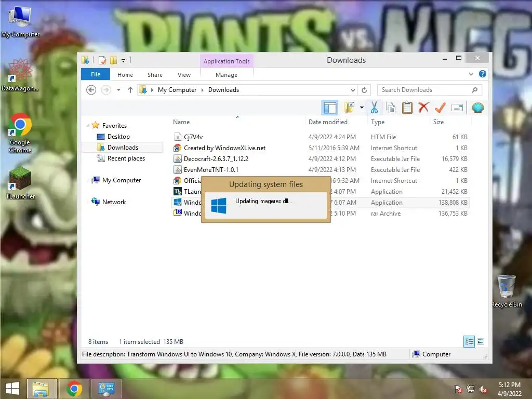The image size is (532, 399).
Task: Select the Decocraft-2.6.3.7_1.12.2 jar file
Action: [216, 159]
